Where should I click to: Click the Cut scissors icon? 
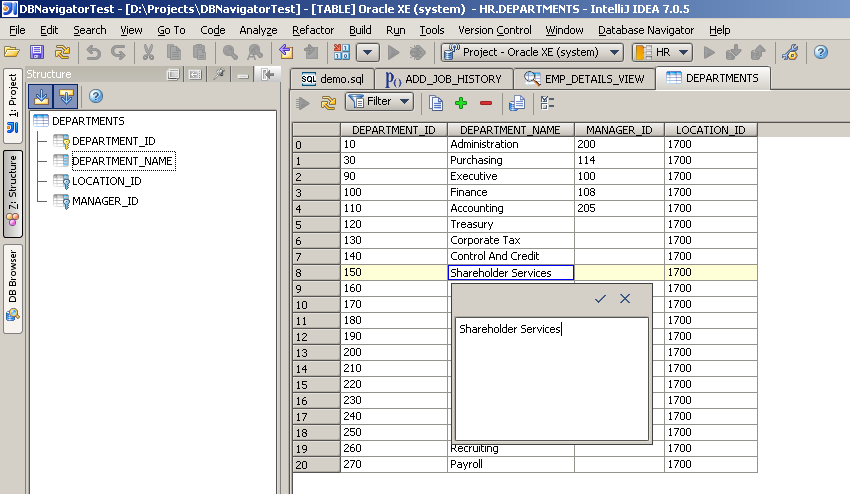pyautogui.click(x=148, y=53)
